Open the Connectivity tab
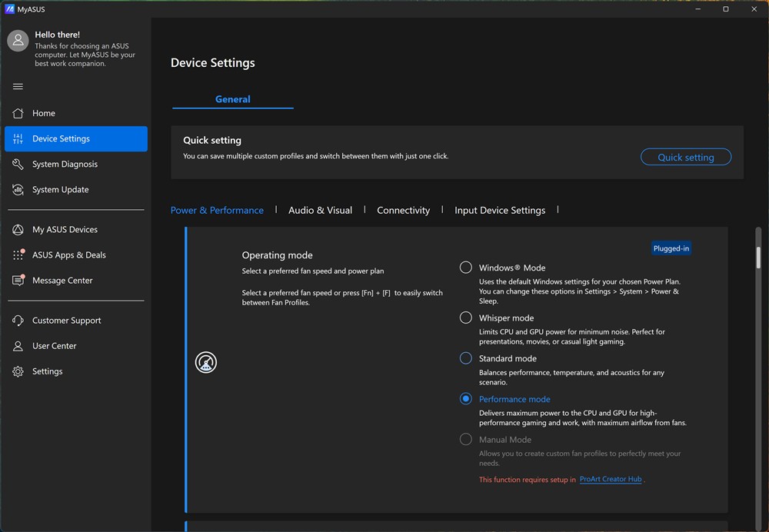 403,210
